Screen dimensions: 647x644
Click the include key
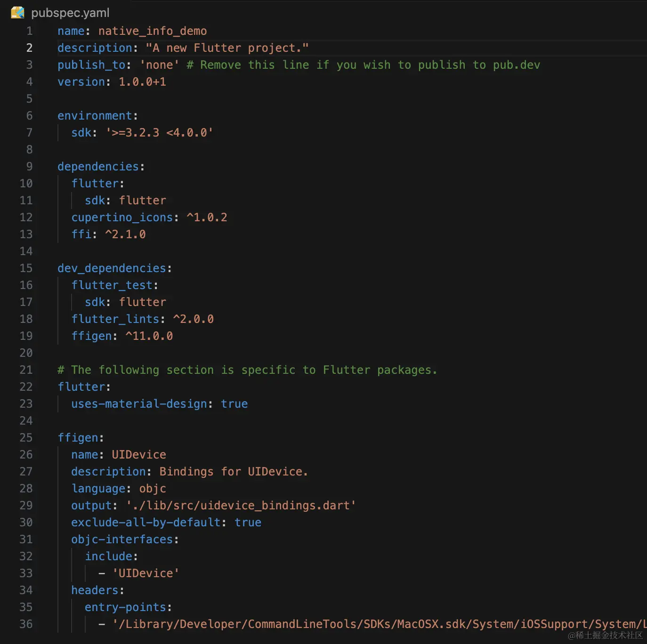[x=108, y=556]
